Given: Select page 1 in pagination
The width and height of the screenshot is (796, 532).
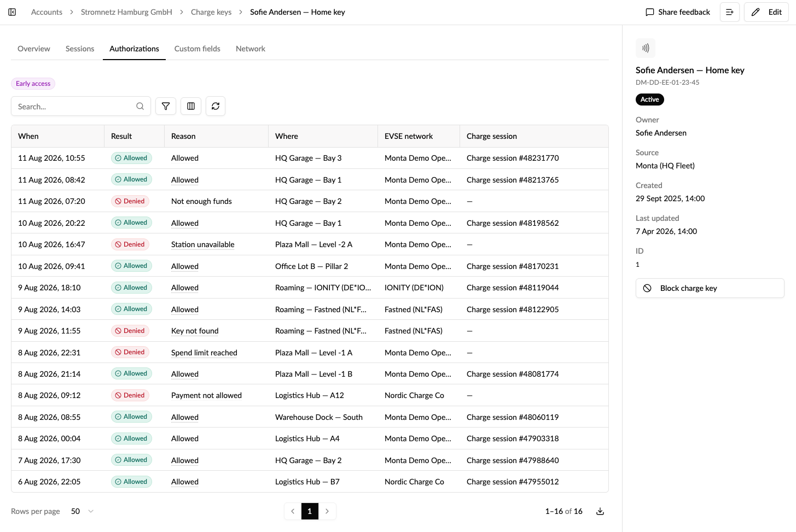Looking at the screenshot, I should pos(310,511).
